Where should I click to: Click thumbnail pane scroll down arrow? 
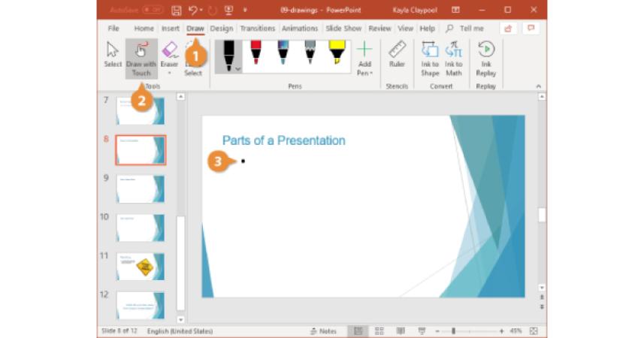click(180, 319)
